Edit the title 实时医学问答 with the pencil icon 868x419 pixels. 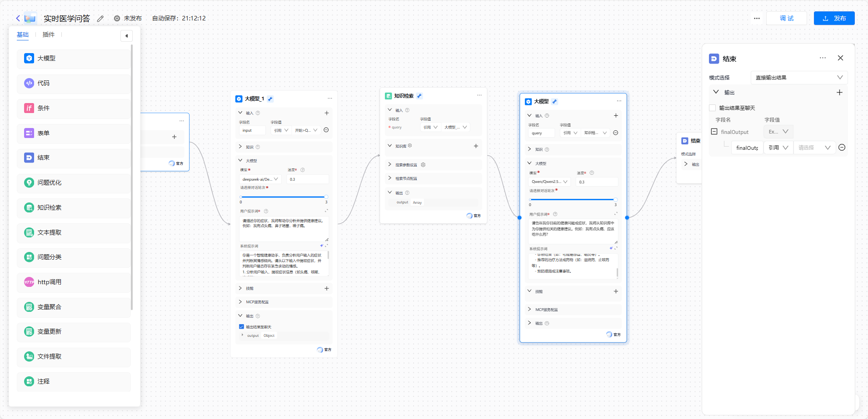pos(100,19)
